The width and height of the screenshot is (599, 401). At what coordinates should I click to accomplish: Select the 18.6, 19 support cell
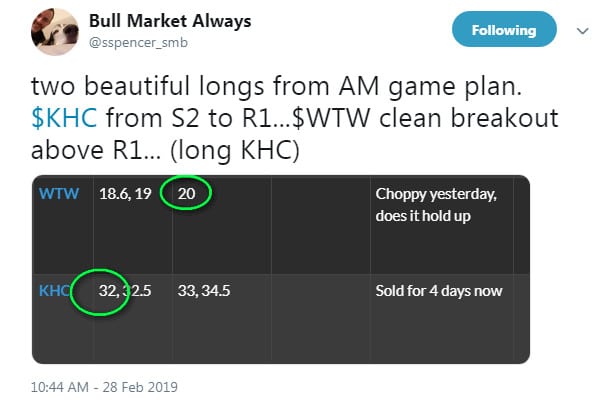[x=125, y=194]
